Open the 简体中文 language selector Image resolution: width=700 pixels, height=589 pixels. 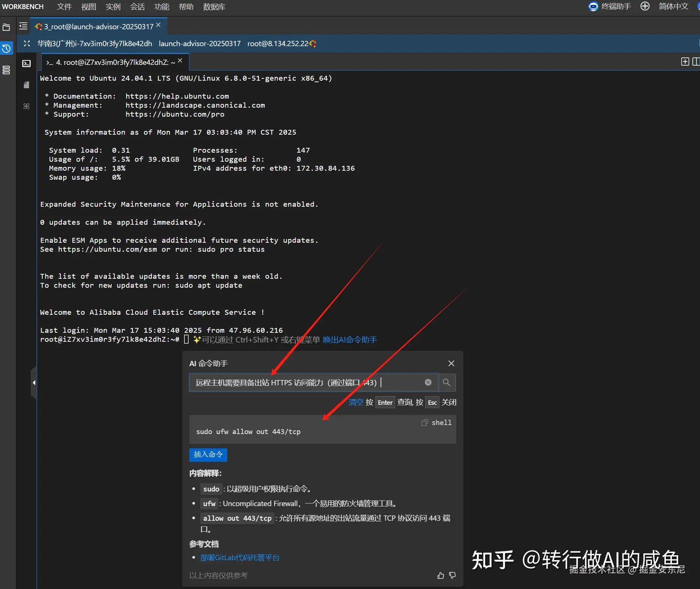pos(674,6)
